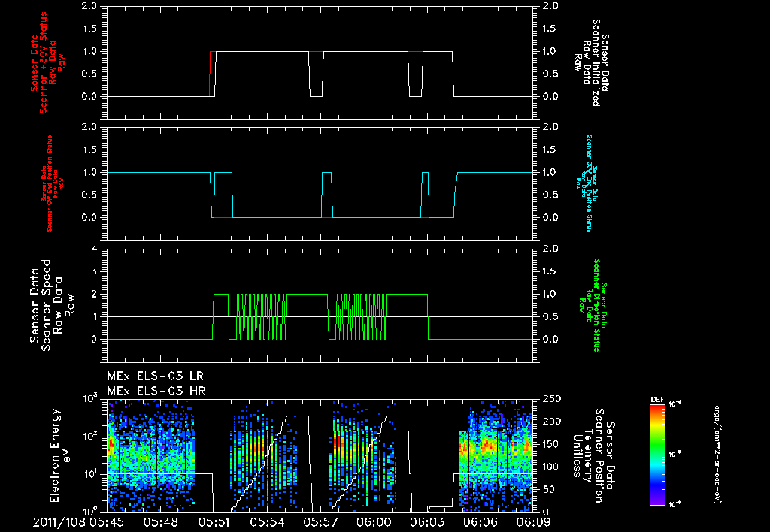Click the "ergs/(cm**2-sr-sec-eV)" units label
This screenshot has height=532, width=770.
[x=717, y=454]
